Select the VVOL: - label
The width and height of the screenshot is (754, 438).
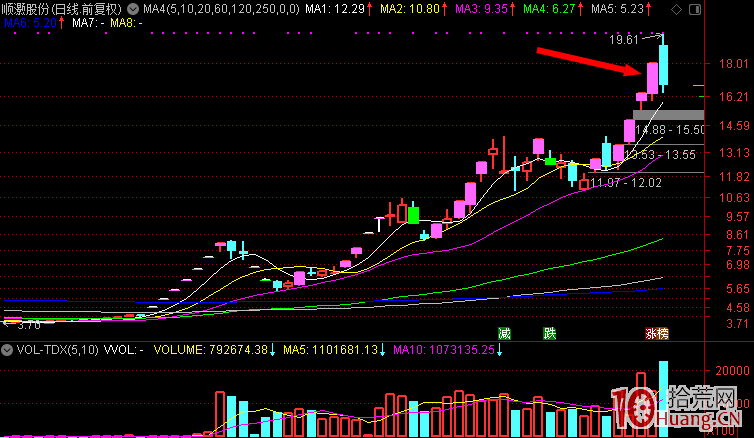[x=124, y=350]
